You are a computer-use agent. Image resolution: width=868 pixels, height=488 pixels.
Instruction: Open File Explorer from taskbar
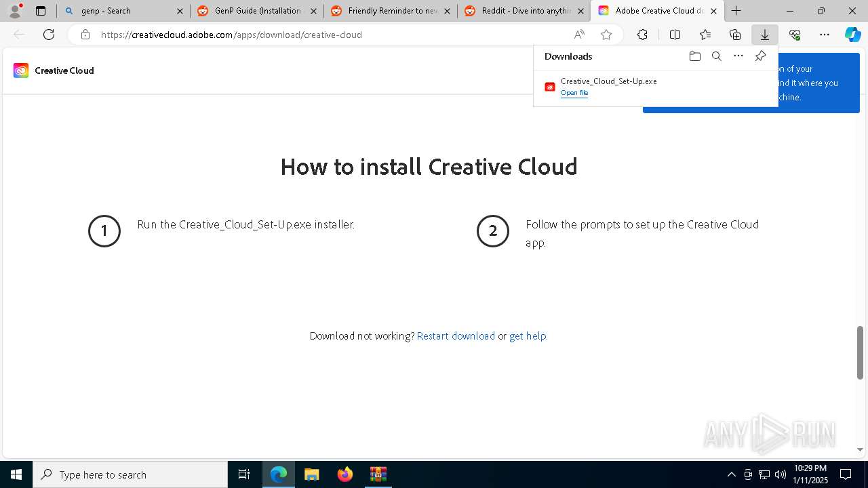pyautogui.click(x=311, y=474)
